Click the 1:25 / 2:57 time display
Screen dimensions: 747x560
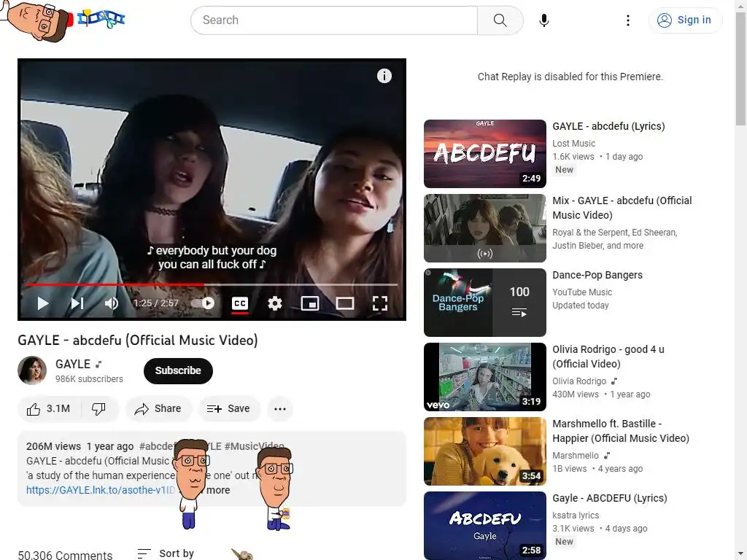coord(156,303)
